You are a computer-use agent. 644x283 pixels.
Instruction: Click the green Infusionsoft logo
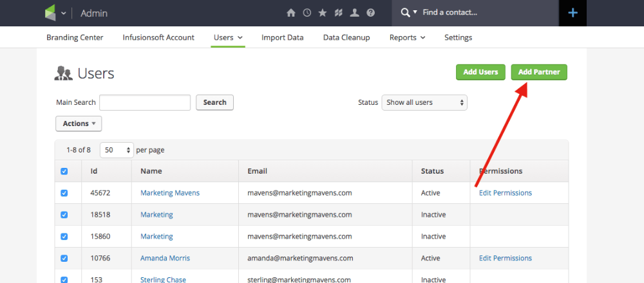[x=50, y=13]
